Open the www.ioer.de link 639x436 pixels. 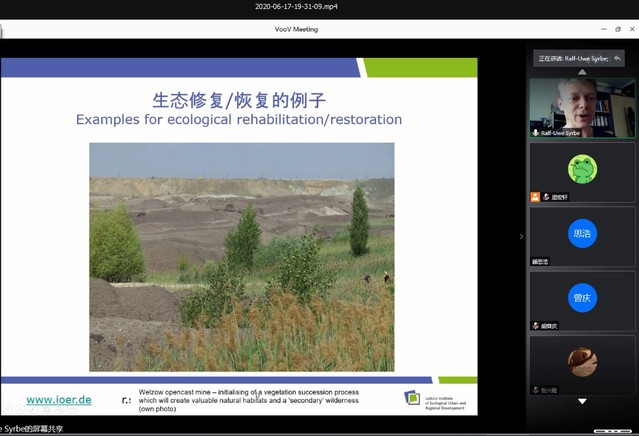coord(59,400)
